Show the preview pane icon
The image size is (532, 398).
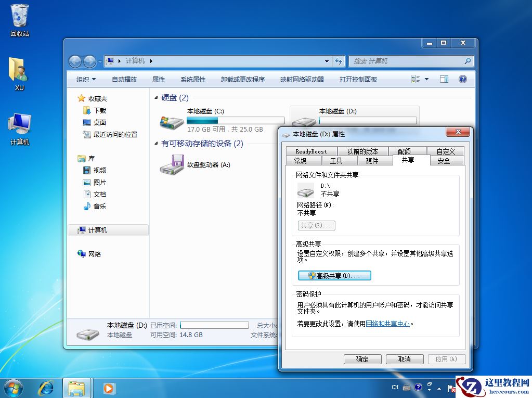444,79
